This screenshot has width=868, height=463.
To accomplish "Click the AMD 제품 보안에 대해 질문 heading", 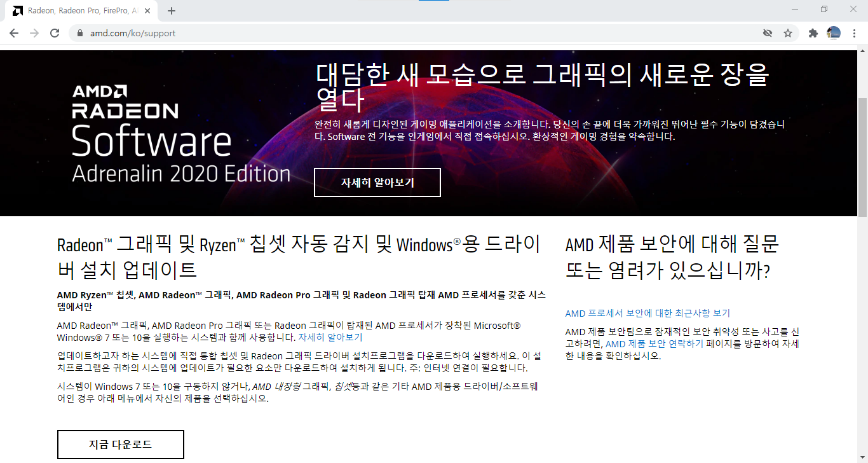I will [x=672, y=257].
